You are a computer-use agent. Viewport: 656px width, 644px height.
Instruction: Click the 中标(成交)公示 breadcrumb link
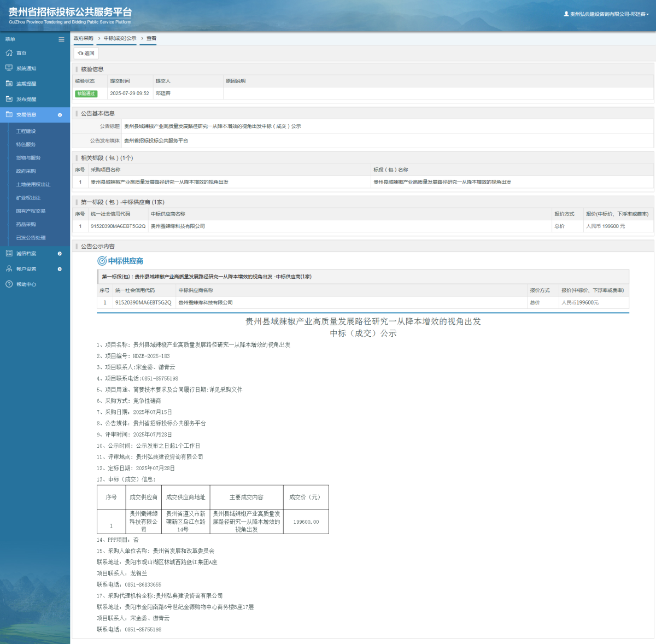120,38
